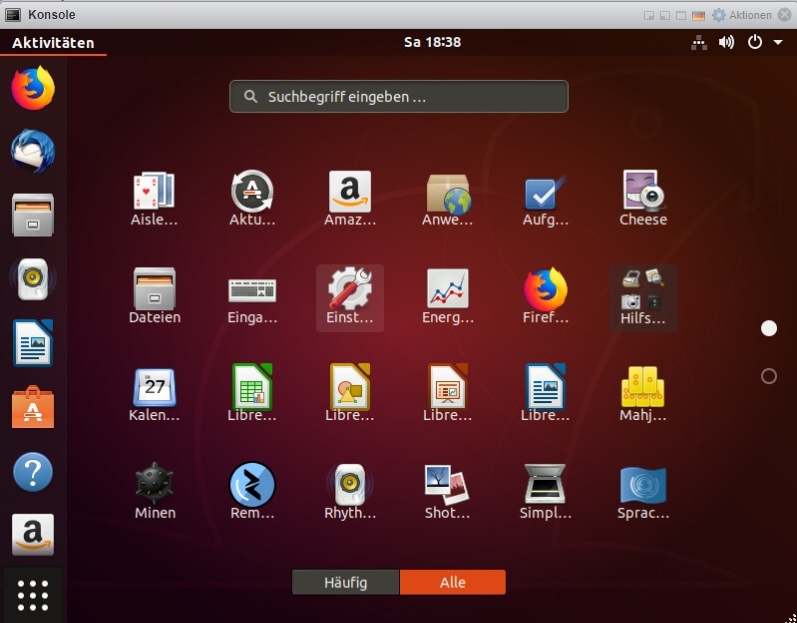Viewport: 797px width, 623px height.
Task: Open the Anwendungen & Aktualisierungen app
Action: click(x=447, y=199)
